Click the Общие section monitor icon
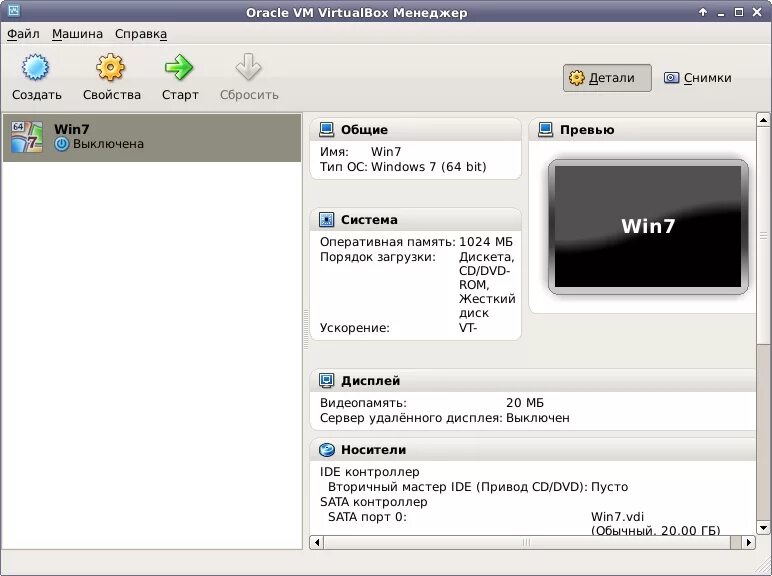The image size is (772, 576). pyautogui.click(x=326, y=129)
